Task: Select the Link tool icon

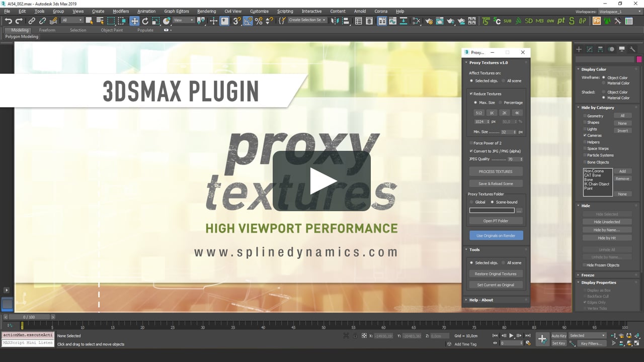Action: point(32,21)
